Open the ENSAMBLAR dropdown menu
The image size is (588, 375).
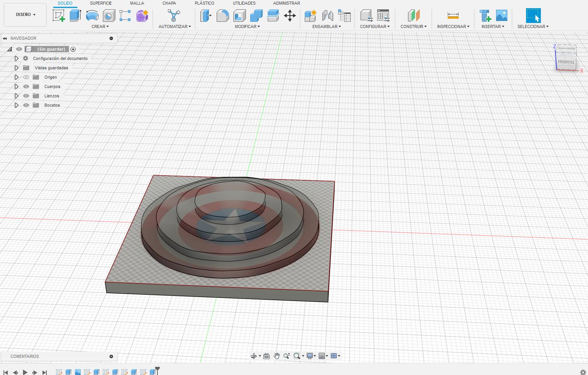[x=327, y=26]
